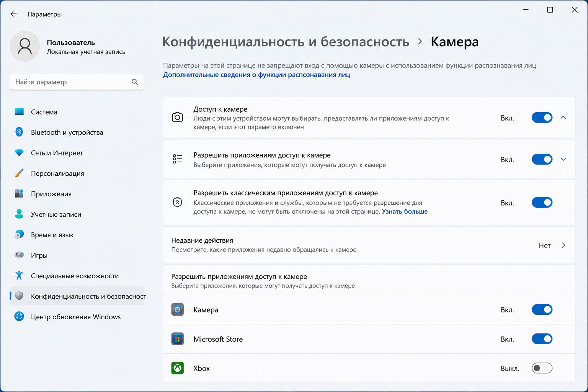
Task: Open the Недавние действия row
Action: [369, 245]
